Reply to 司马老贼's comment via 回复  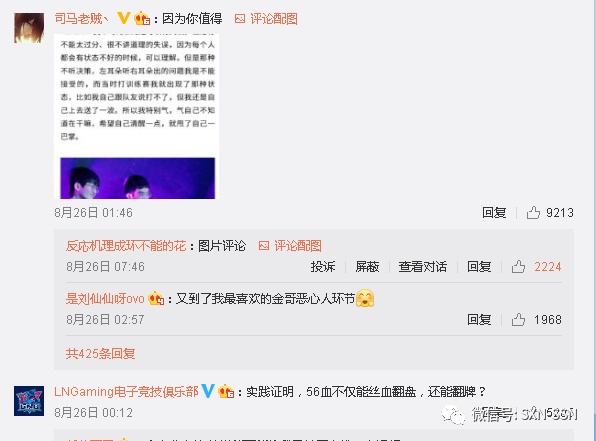pos(494,212)
